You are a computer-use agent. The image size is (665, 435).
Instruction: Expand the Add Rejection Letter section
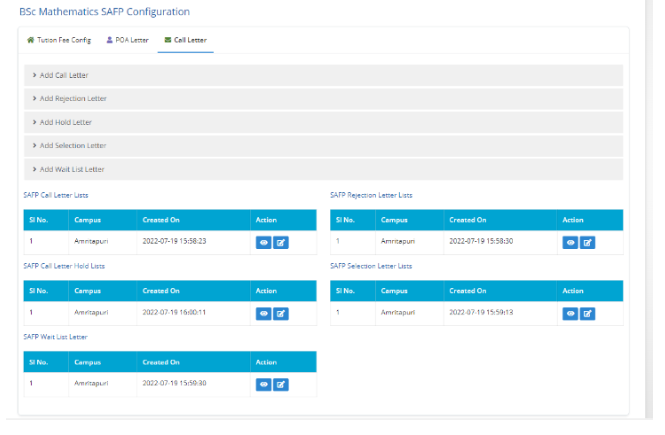(x=72, y=99)
